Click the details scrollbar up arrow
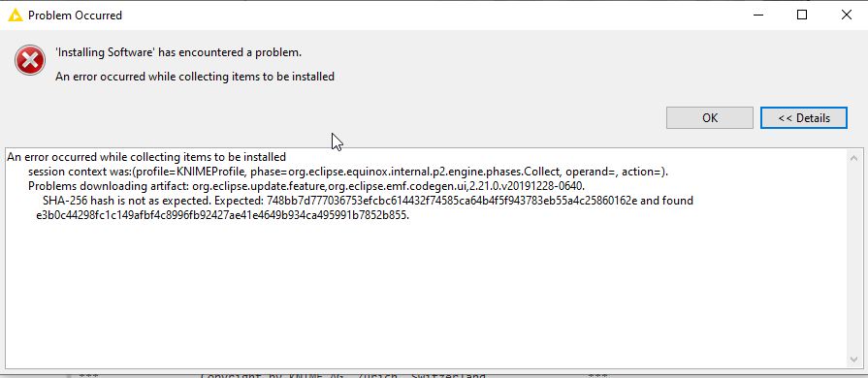 [x=854, y=158]
